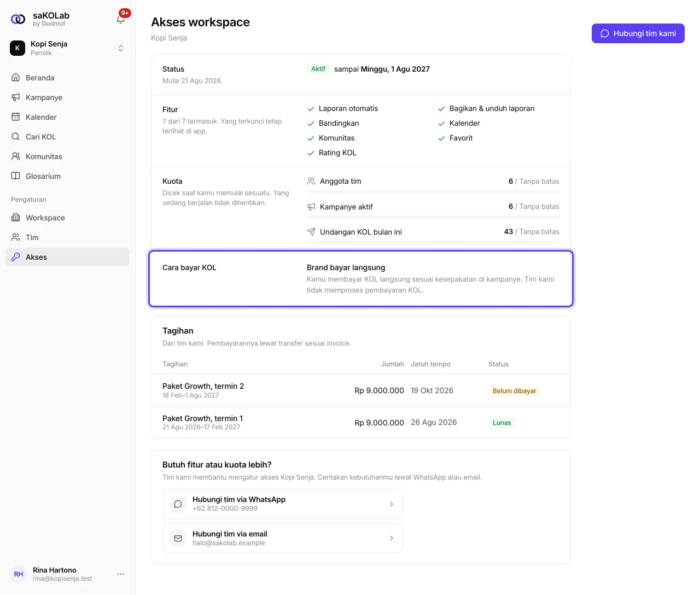700x595 pixels.
Task: Click Hubungi tim via email
Action: (283, 539)
